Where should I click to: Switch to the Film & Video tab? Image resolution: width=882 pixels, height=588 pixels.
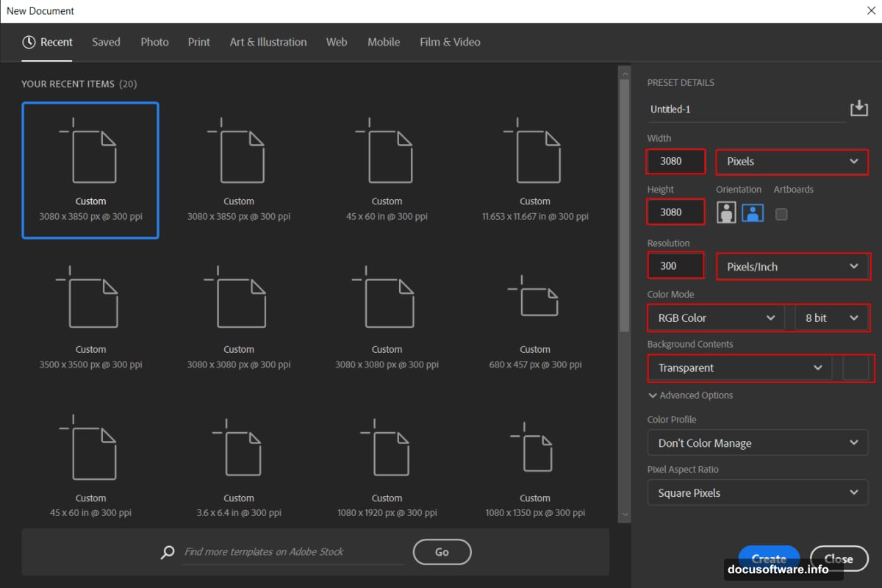449,42
